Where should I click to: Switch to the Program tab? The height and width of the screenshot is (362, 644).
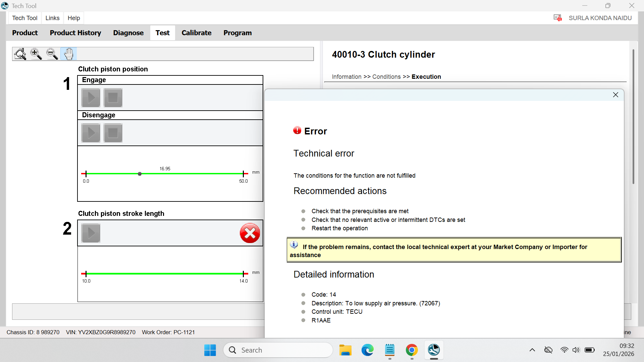(237, 33)
